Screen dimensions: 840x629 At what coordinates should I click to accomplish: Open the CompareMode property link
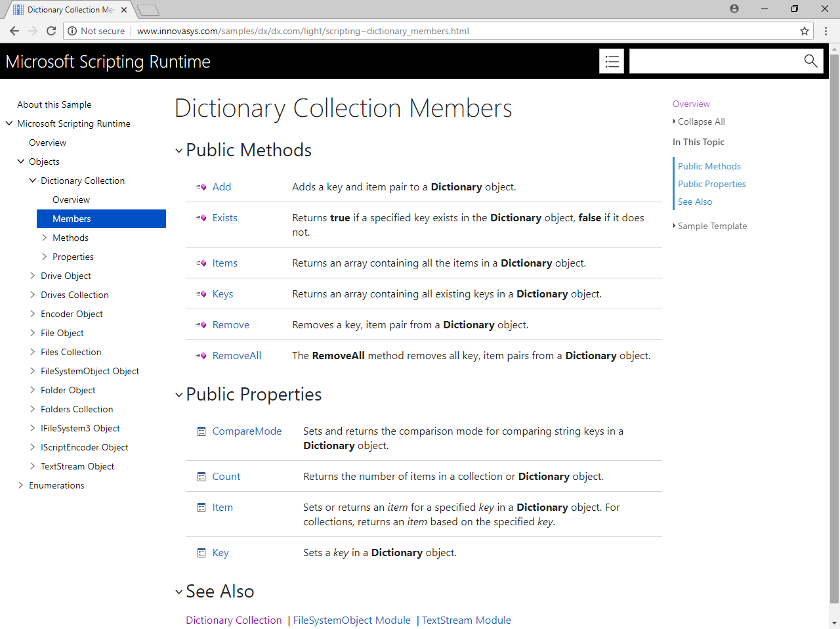247,431
